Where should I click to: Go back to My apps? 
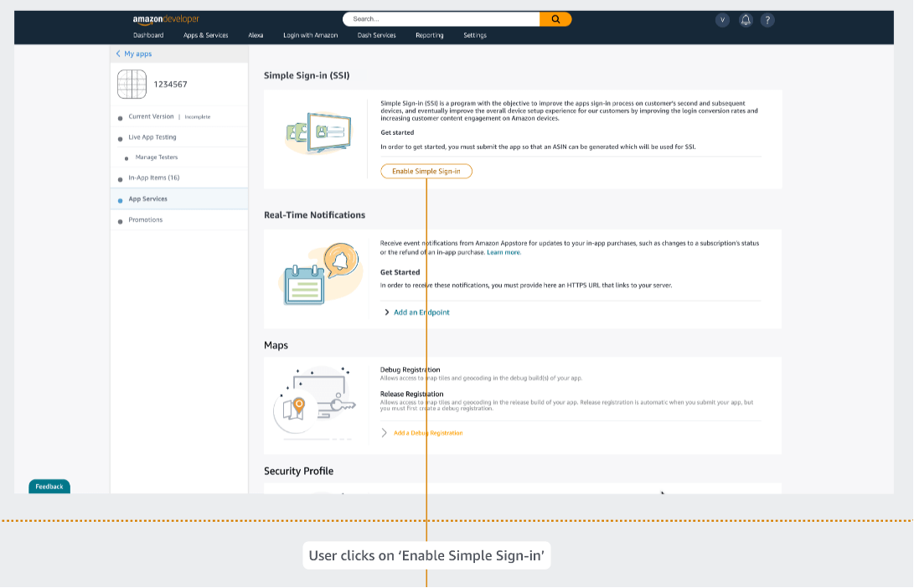point(137,54)
